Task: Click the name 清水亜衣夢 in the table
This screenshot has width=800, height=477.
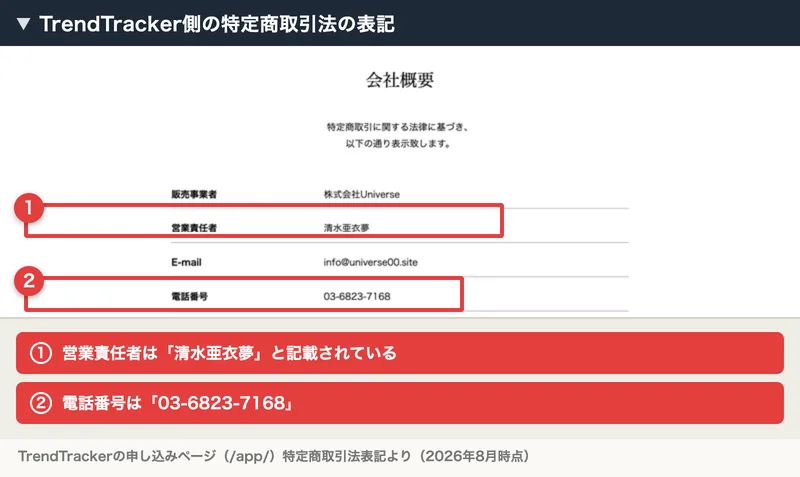Action: [x=346, y=228]
